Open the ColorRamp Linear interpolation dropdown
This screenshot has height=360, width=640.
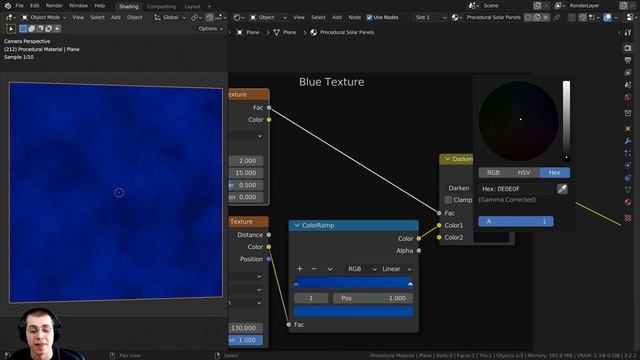pos(396,269)
